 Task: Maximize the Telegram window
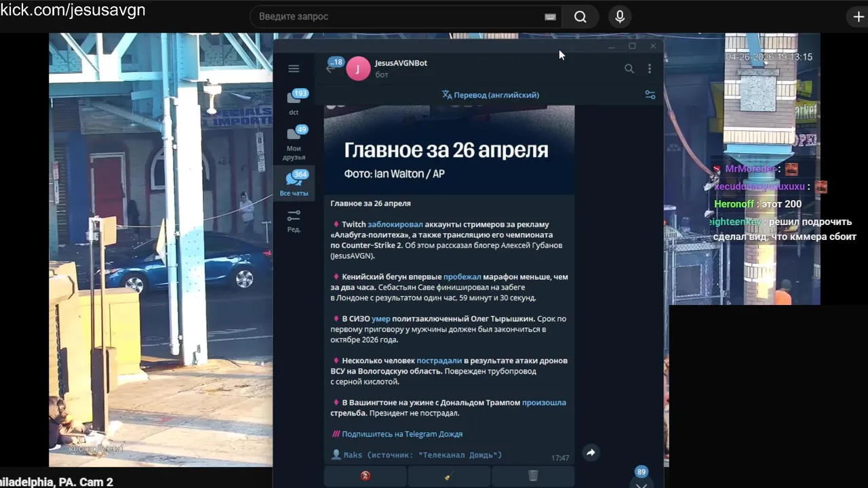point(632,46)
